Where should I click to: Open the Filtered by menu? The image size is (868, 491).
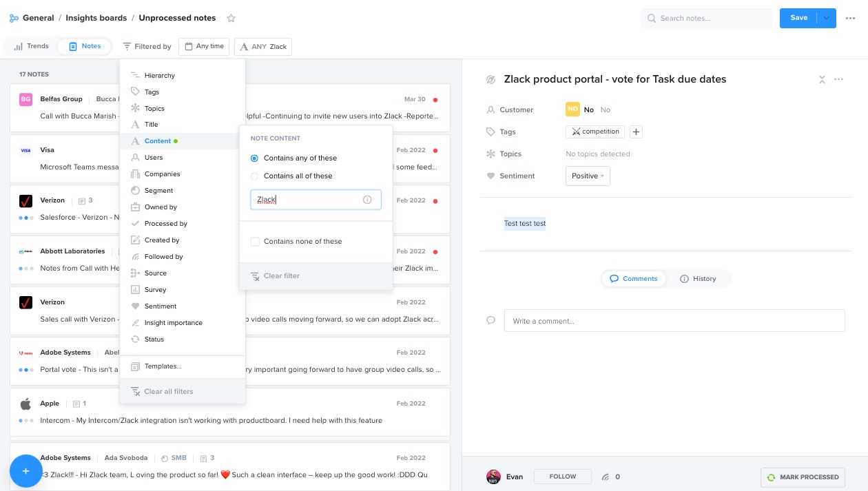click(x=147, y=46)
